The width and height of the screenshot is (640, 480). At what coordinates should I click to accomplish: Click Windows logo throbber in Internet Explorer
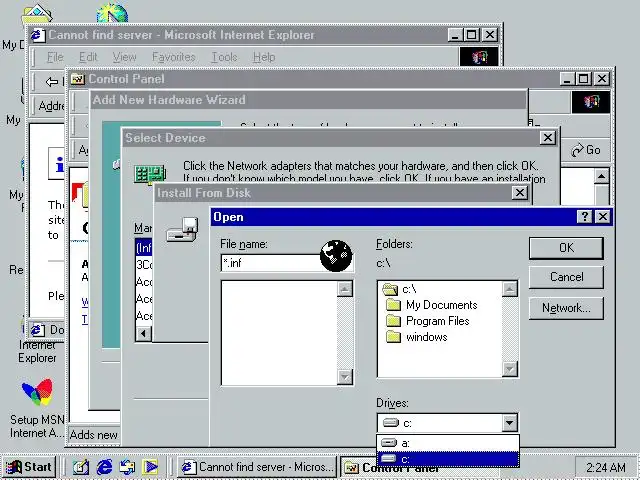pyautogui.click(x=479, y=57)
